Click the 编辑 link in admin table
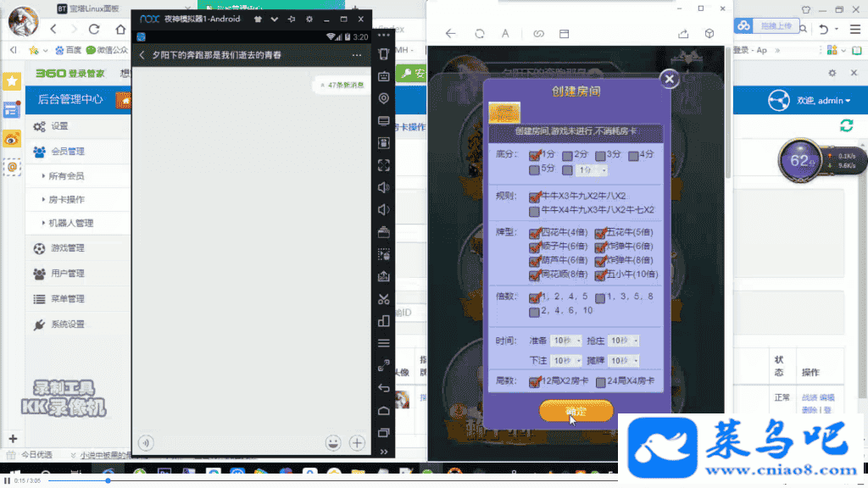The image size is (868, 488). point(827,397)
